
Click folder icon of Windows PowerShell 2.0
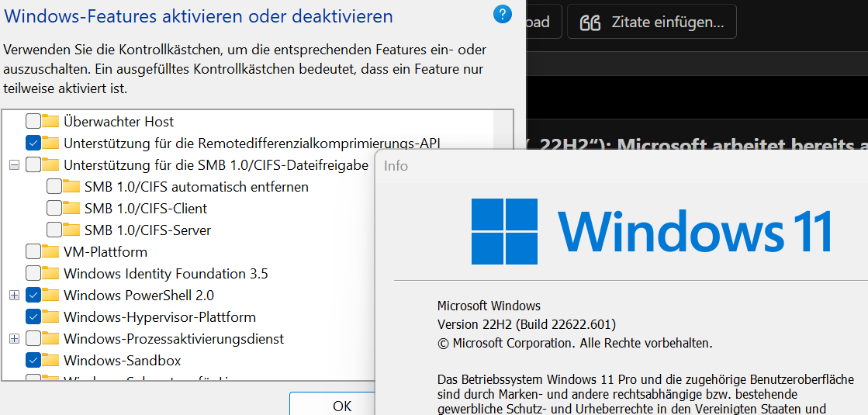tap(50, 295)
